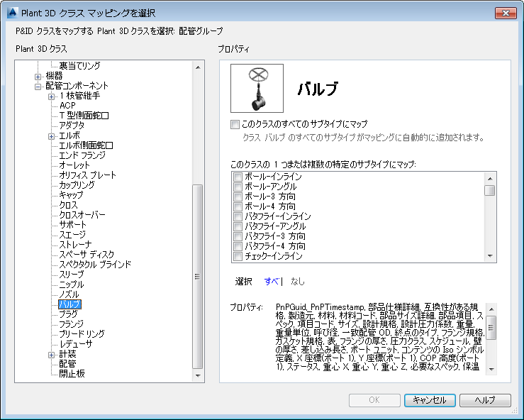Click the すべて select-all link
Viewport: 524px width, 420px height.
[x=272, y=282]
